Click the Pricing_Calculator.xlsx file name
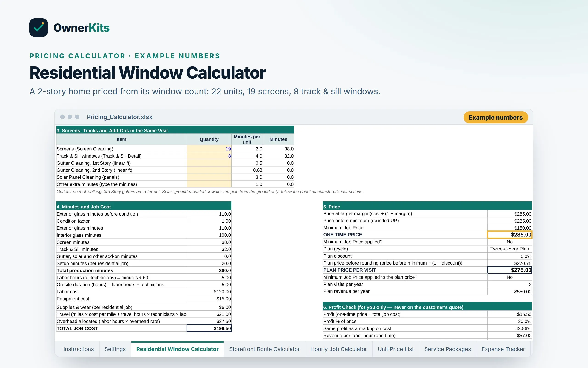 click(119, 117)
